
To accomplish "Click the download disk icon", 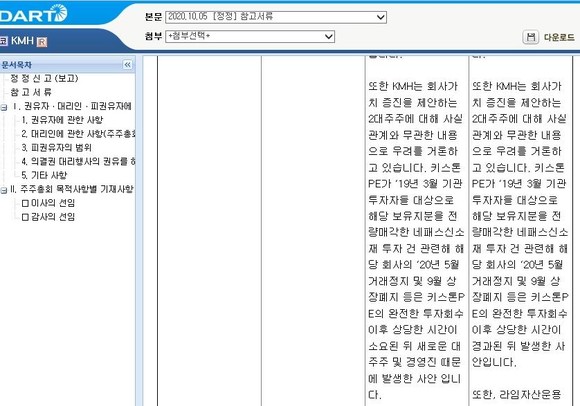I will coord(530,37).
